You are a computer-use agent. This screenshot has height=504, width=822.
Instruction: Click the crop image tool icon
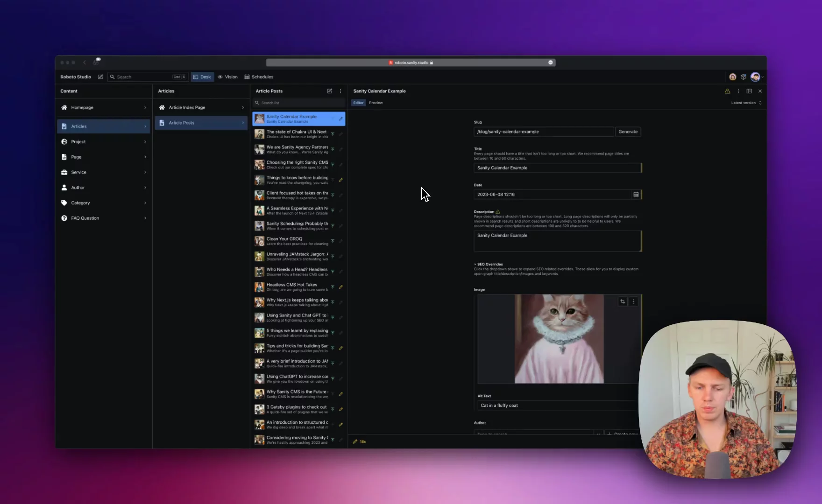tap(623, 302)
